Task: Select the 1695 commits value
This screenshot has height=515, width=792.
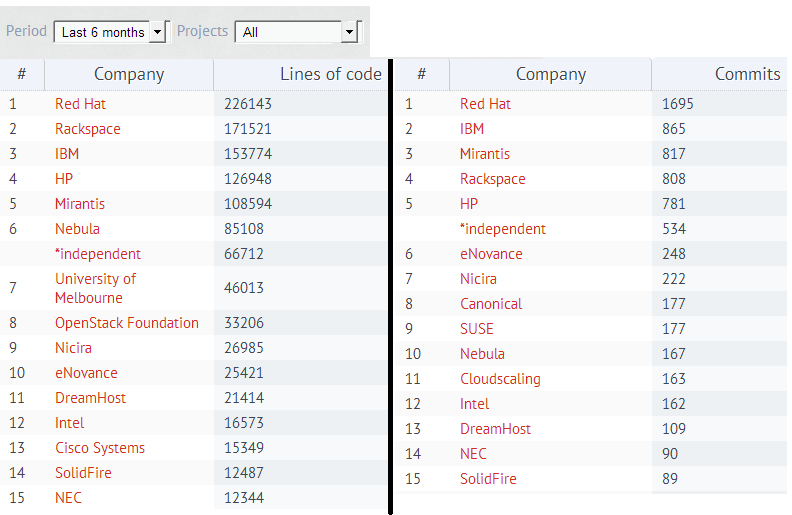Action: pyautogui.click(x=678, y=104)
